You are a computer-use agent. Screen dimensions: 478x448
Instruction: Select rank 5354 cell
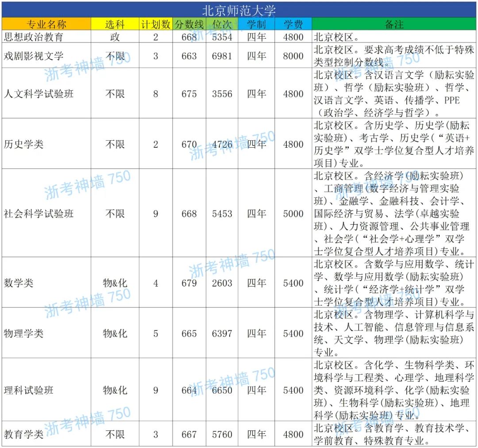point(222,37)
